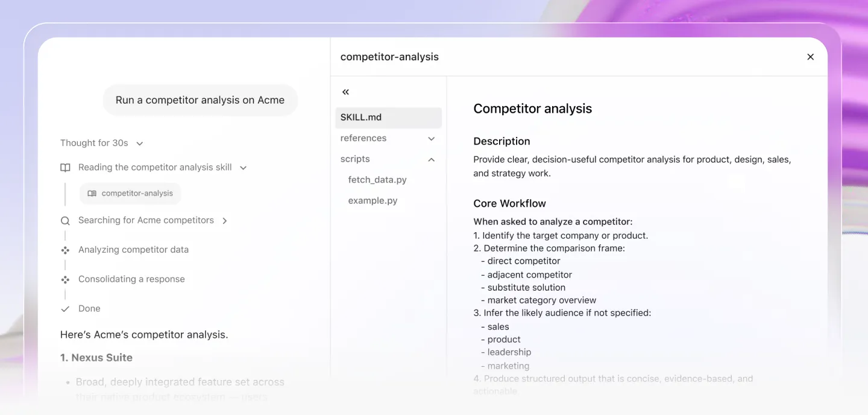The image size is (868, 415).
Task: Select the SKILL.md file
Action: (388, 118)
